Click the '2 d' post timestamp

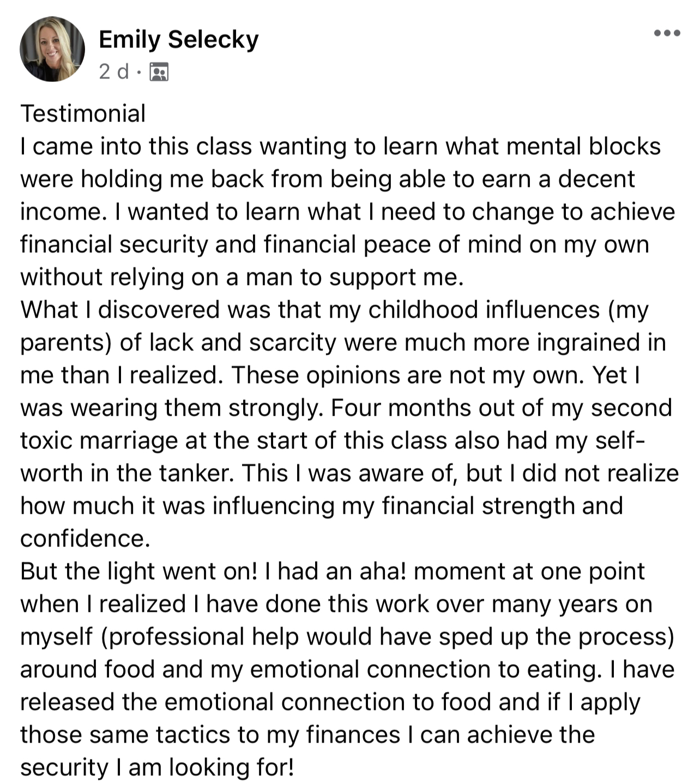click(114, 71)
